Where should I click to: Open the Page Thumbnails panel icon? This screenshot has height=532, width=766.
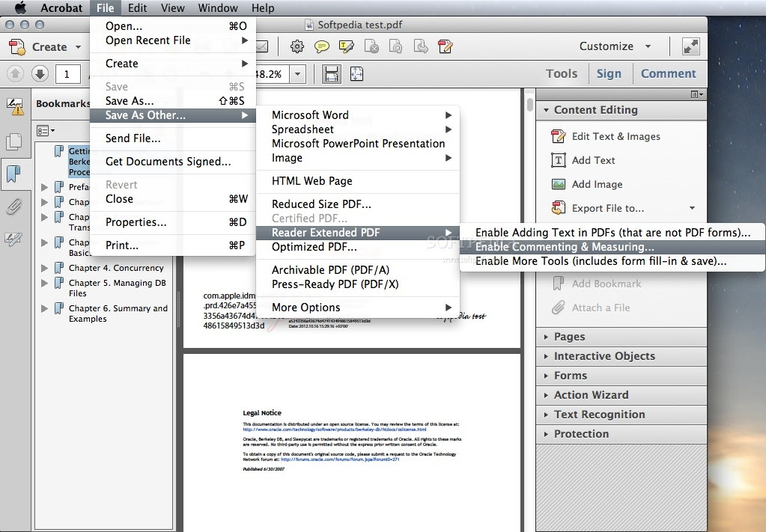coord(14,141)
